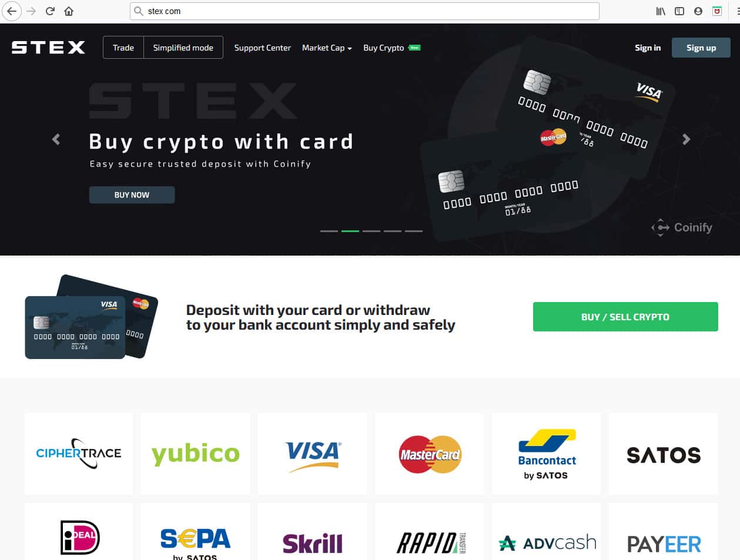Click the browser back arrow icon
This screenshot has height=560, width=740.
tap(12, 11)
